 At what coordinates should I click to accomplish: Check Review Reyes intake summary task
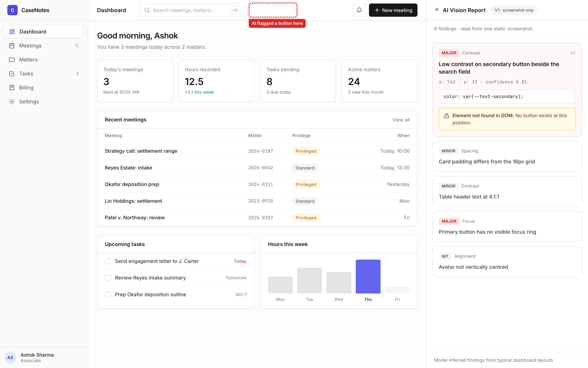108,278
